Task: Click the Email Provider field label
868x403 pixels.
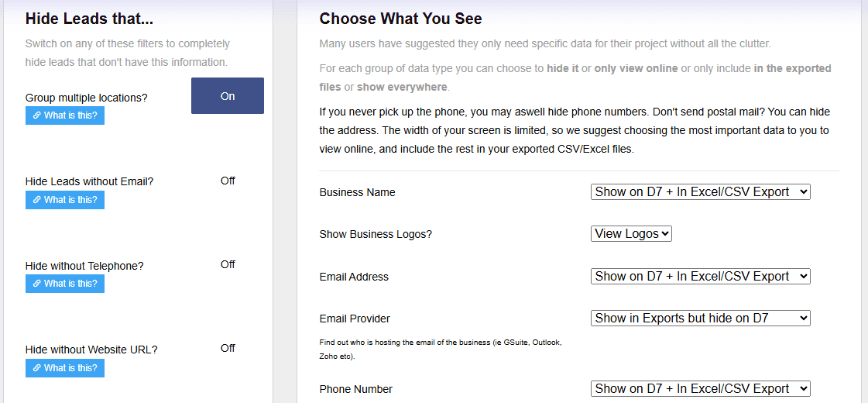Action: [355, 319]
